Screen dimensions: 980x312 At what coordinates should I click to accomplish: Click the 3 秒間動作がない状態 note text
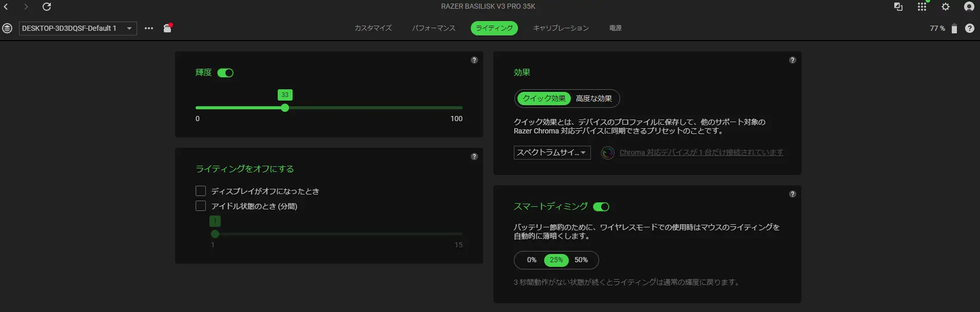coord(626,282)
